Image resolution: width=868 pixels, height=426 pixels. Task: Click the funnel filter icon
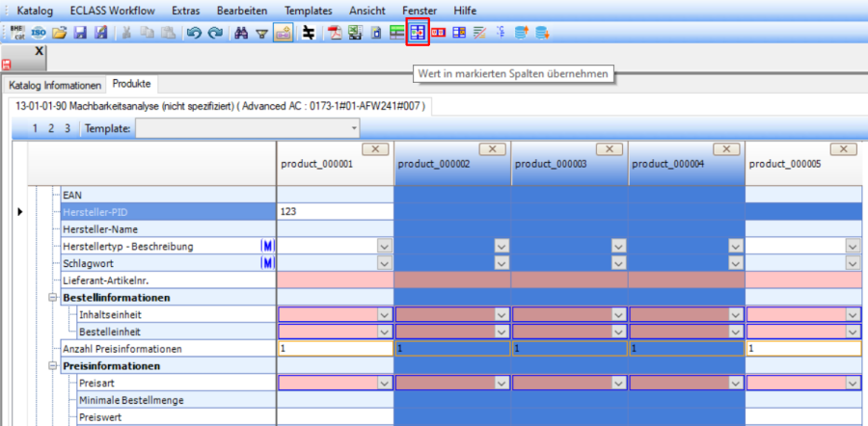(x=261, y=33)
